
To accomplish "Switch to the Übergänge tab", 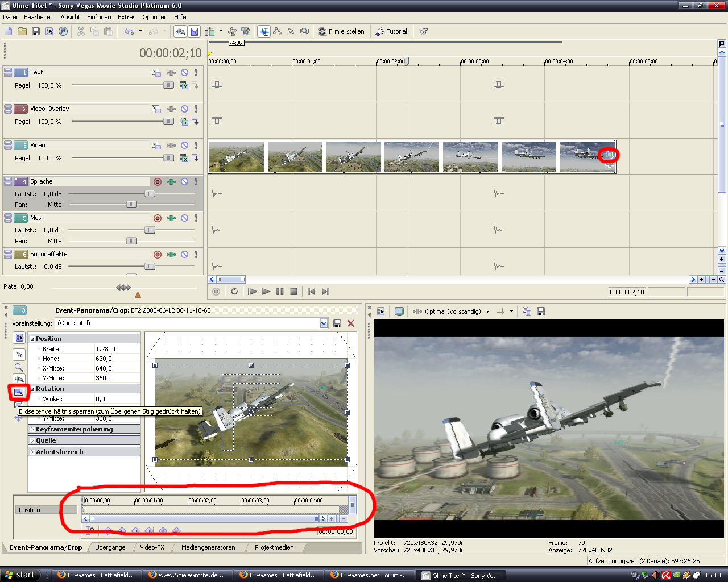I will [110, 547].
